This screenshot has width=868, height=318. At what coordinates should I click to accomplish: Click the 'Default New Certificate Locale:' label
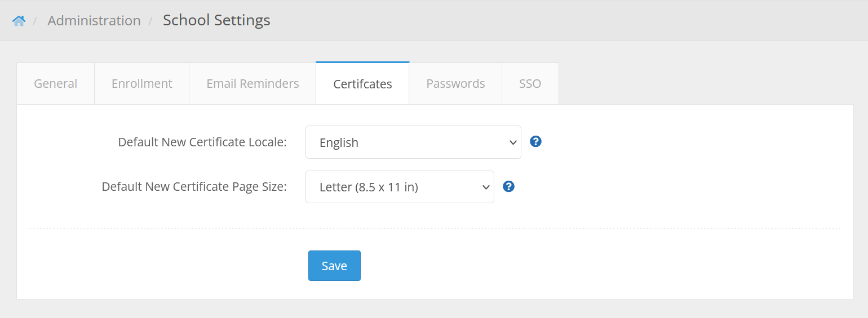point(202,142)
